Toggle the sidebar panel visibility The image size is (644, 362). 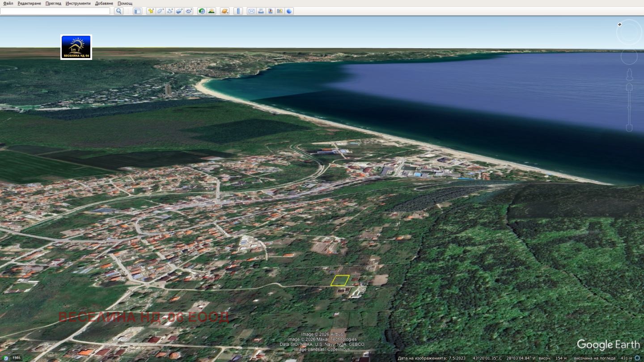pyautogui.click(x=137, y=11)
